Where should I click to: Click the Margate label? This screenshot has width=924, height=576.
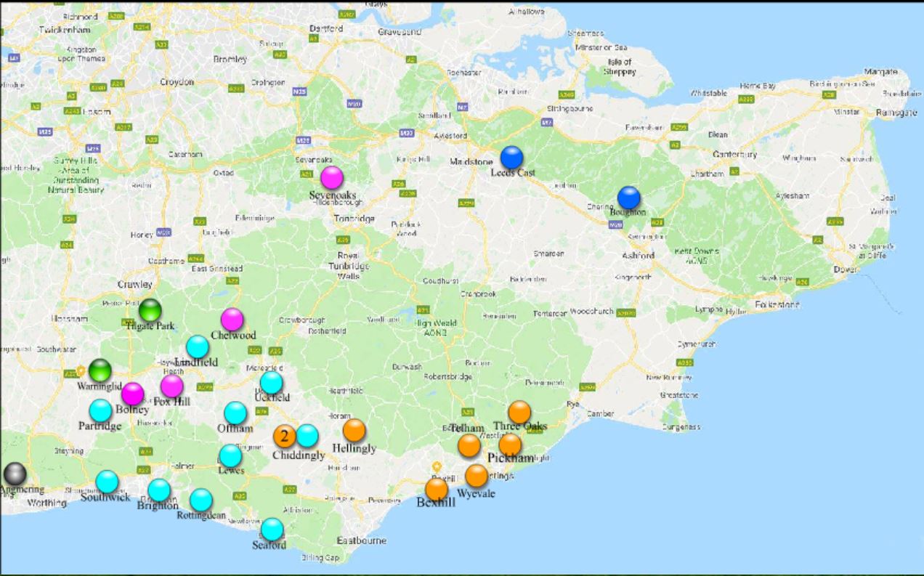pyautogui.click(x=881, y=71)
